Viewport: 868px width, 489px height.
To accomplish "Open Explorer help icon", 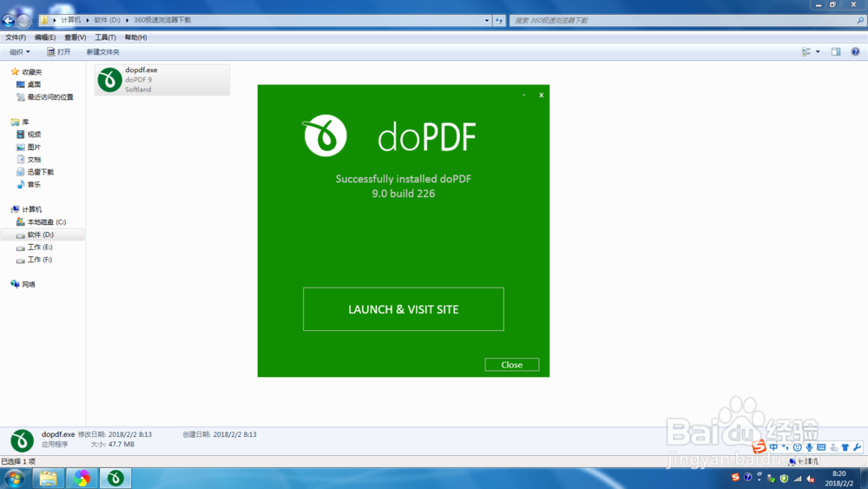I will (855, 51).
